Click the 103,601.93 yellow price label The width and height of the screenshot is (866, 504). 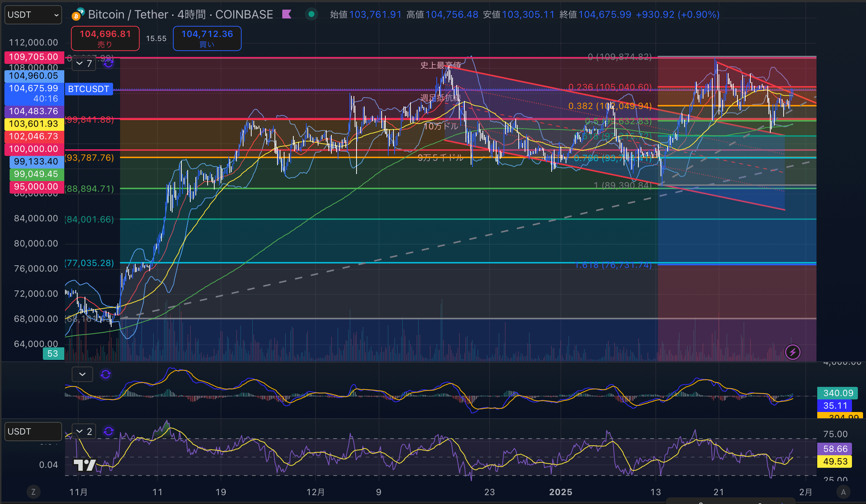click(x=34, y=124)
